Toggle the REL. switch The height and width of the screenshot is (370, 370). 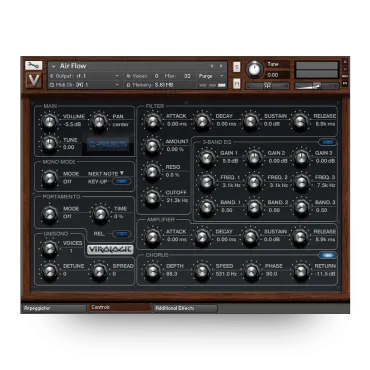click(x=121, y=234)
